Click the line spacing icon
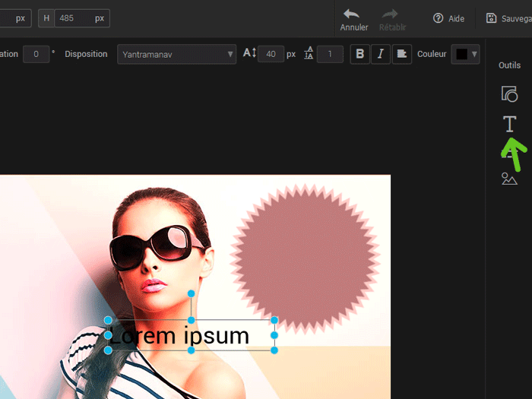Screen dimensions: 532x399 point(309,54)
